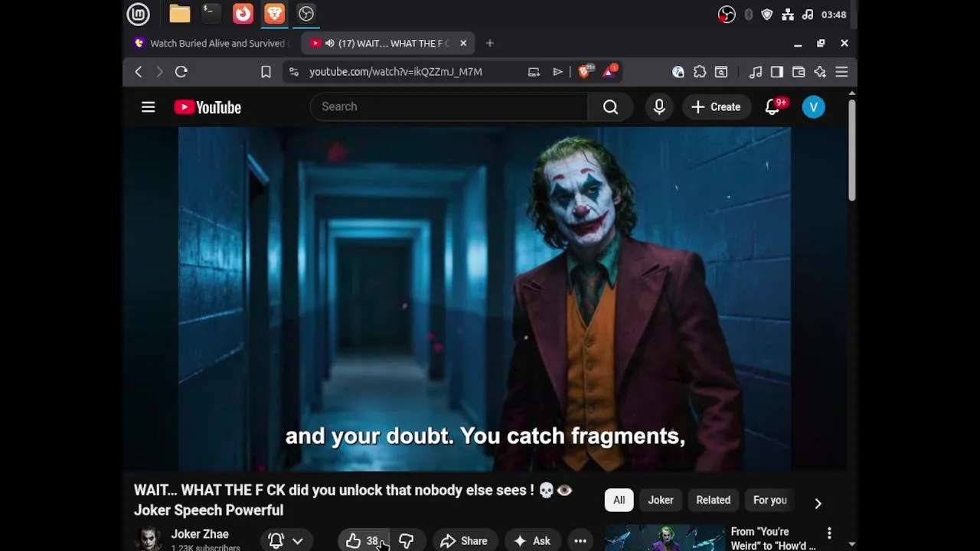Open YouTube notifications bell with 9+ badge
The width and height of the screenshot is (980, 551).
point(773,107)
